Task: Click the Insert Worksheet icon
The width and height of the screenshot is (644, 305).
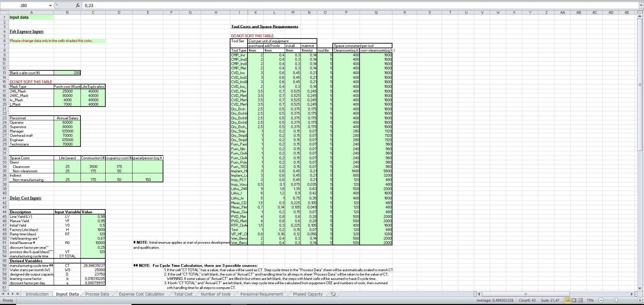Action: 333,294
